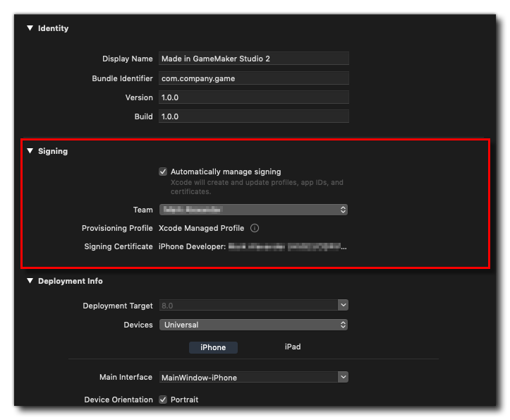The image size is (510, 420).
Task: Uncheck Automatically manage signing checkbox
Action: point(163,172)
